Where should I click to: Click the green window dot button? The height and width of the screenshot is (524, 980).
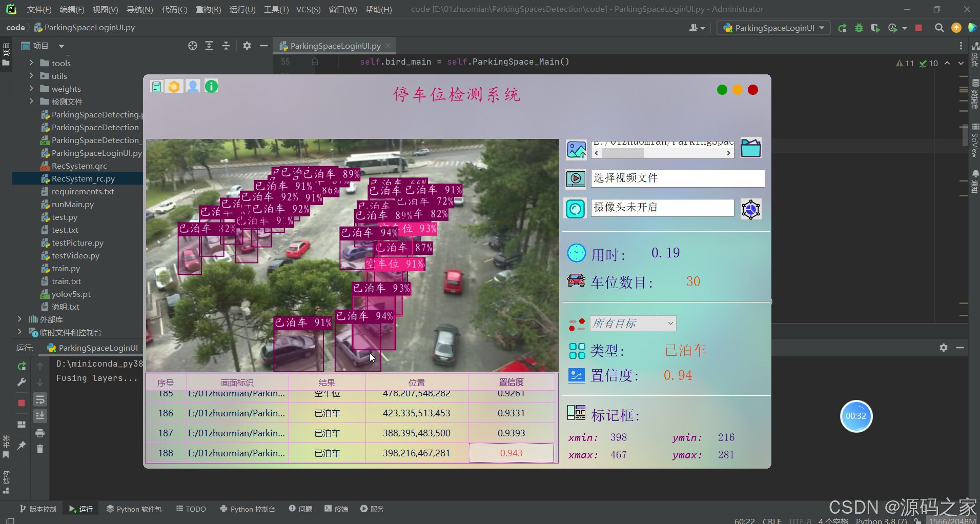[x=722, y=90]
